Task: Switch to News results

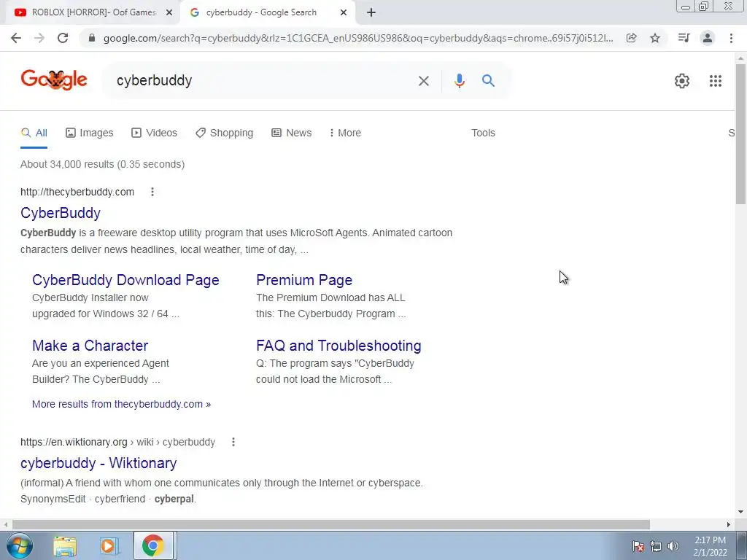Action: 292,133
